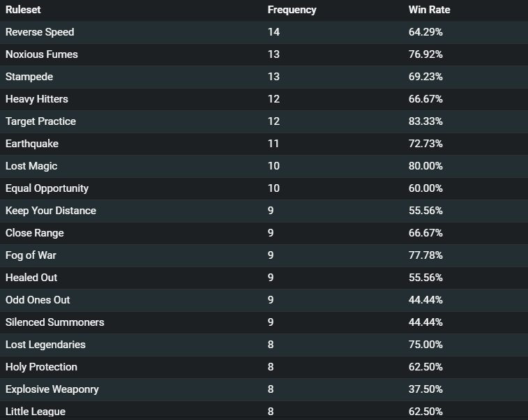Click the Explosive Weaponry 37.50% win rate
This screenshot has height=420, width=528.
(425, 389)
